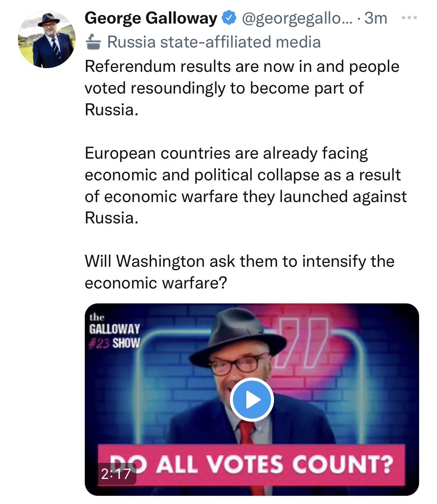Open George Galloway's profile picture

pos(46,39)
